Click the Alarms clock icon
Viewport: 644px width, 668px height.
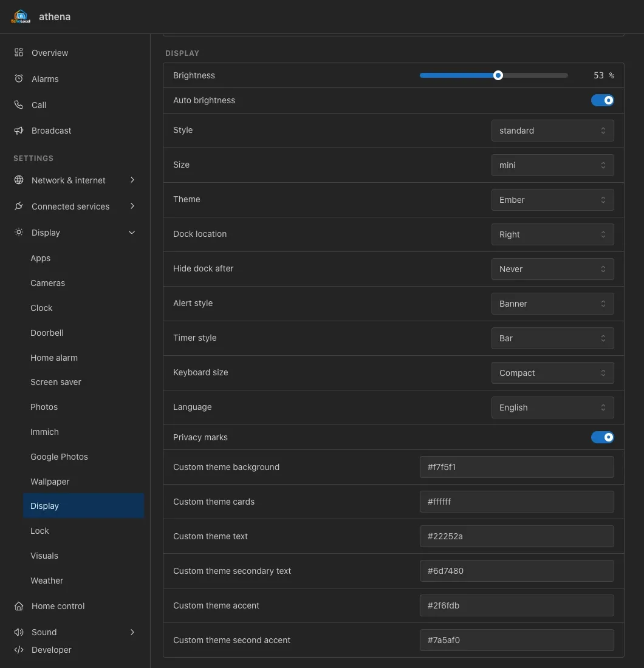point(19,78)
